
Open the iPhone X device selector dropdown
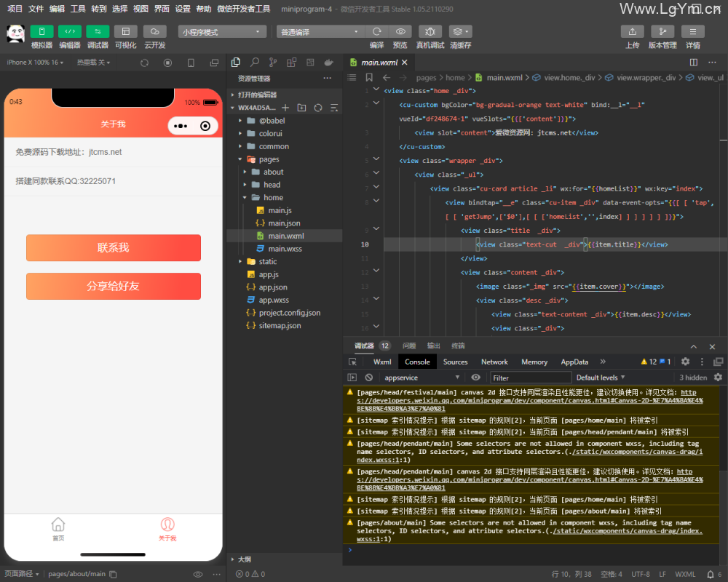tap(35, 62)
